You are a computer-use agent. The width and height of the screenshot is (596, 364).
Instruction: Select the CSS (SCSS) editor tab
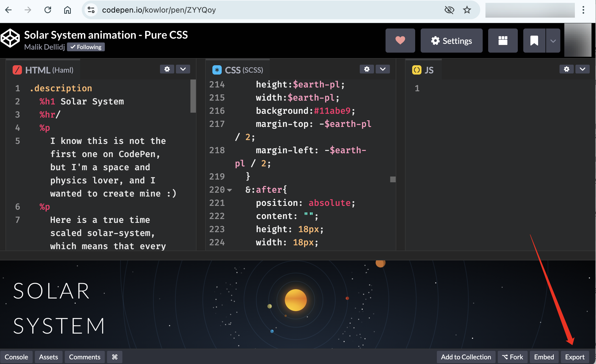[x=238, y=70]
